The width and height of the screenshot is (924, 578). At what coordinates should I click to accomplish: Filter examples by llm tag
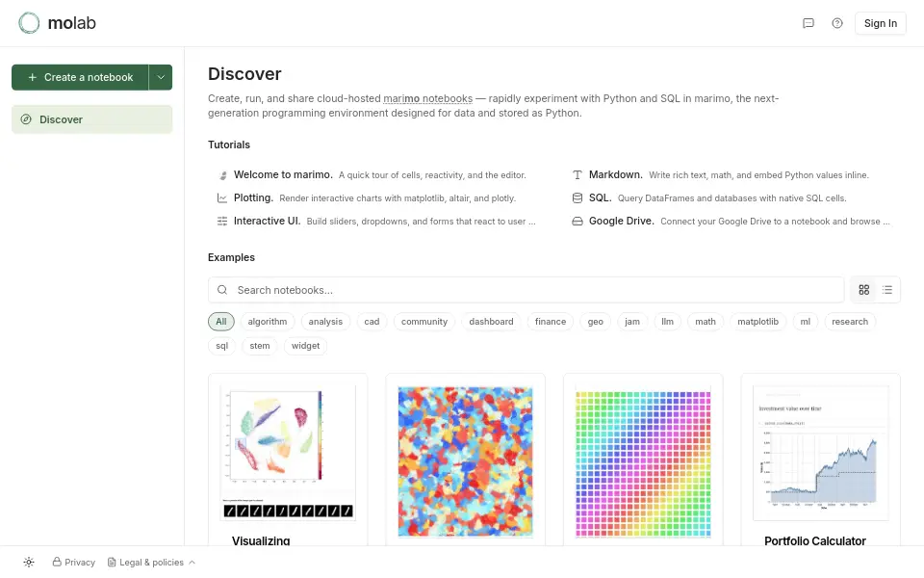pyautogui.click(x=667, y=322)
